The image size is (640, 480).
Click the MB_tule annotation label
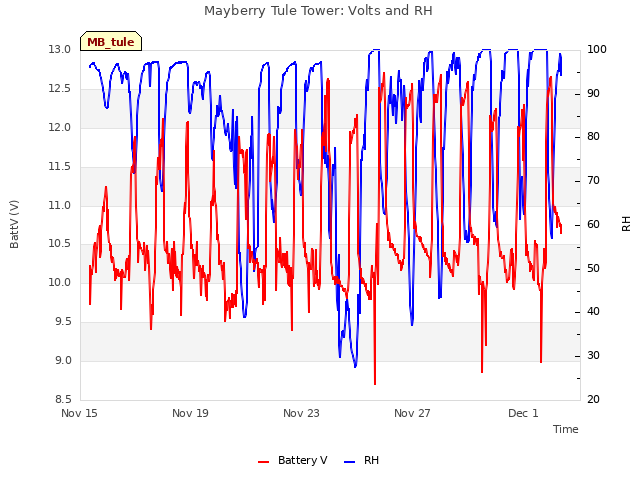point(111,42)
